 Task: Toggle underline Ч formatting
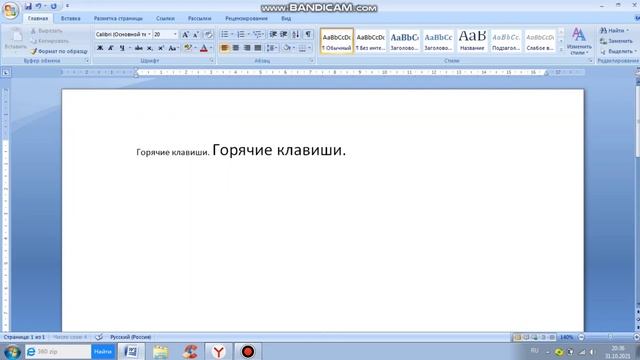coord(122,48)
